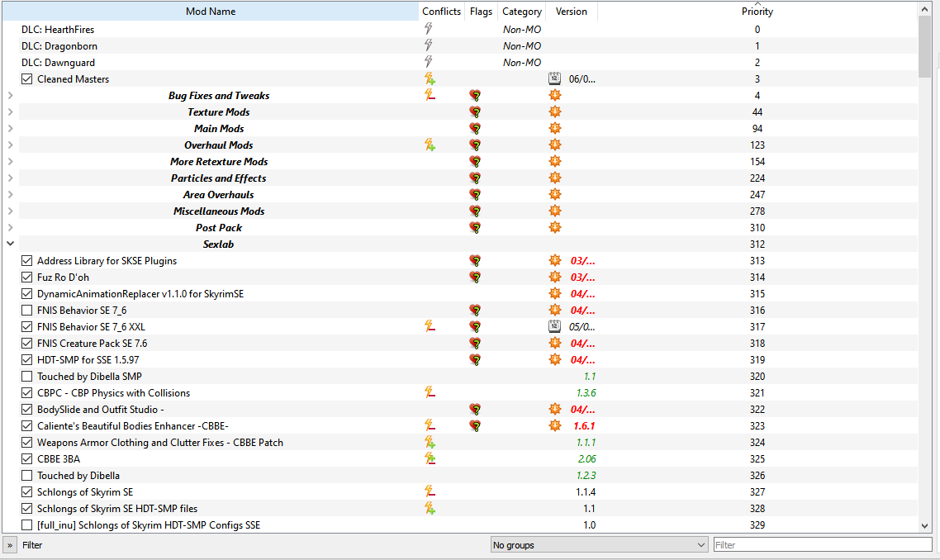Expand the Overhaul Mods separator
Viewport: 940px width, 560px height.
point(10,145)
